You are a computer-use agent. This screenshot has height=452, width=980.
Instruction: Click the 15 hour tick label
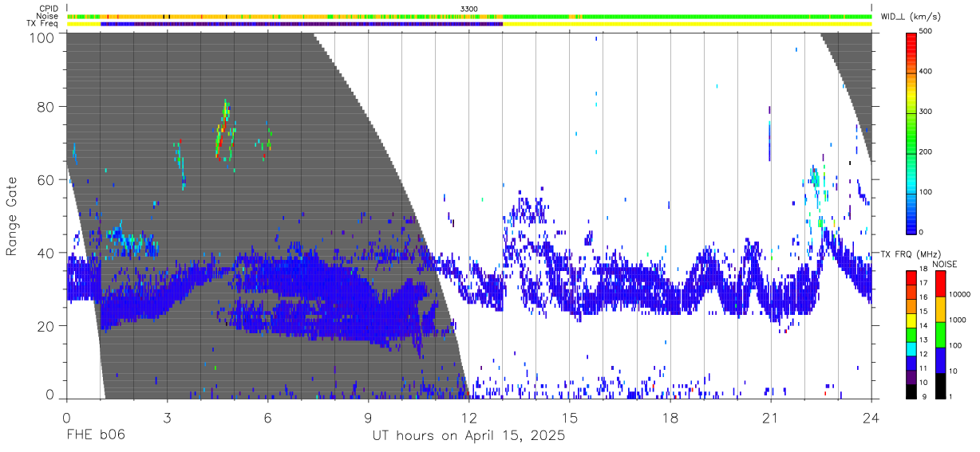(569, 416)
